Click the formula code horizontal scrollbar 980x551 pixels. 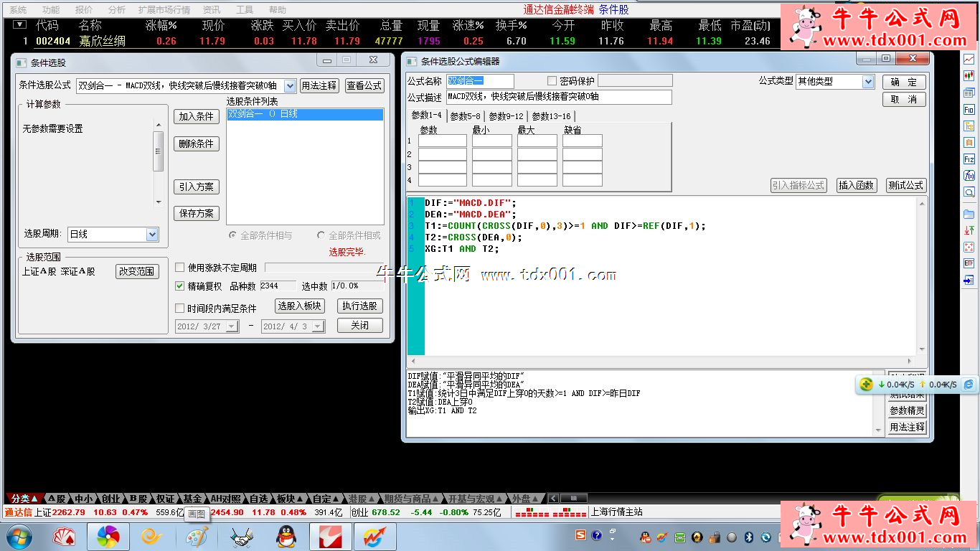661,361
